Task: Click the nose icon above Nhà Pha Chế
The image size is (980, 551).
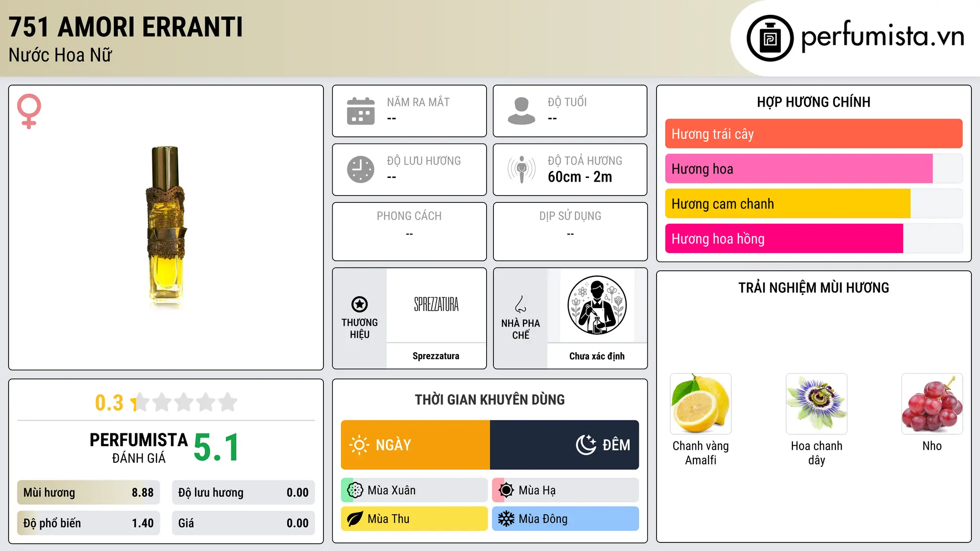Action: 521,304
